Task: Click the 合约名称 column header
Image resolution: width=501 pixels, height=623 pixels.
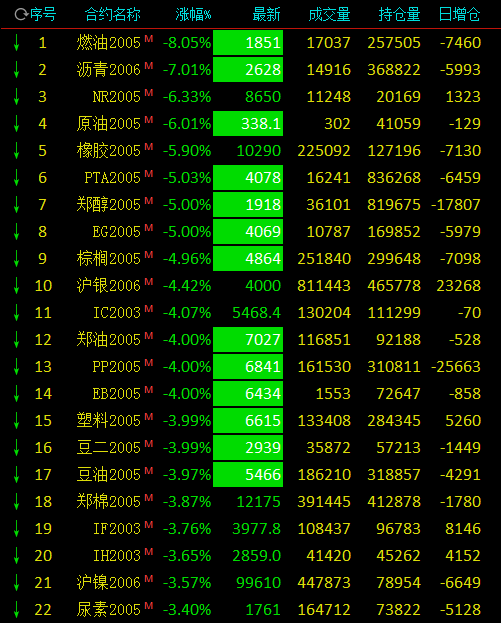Action: [113, 15]
